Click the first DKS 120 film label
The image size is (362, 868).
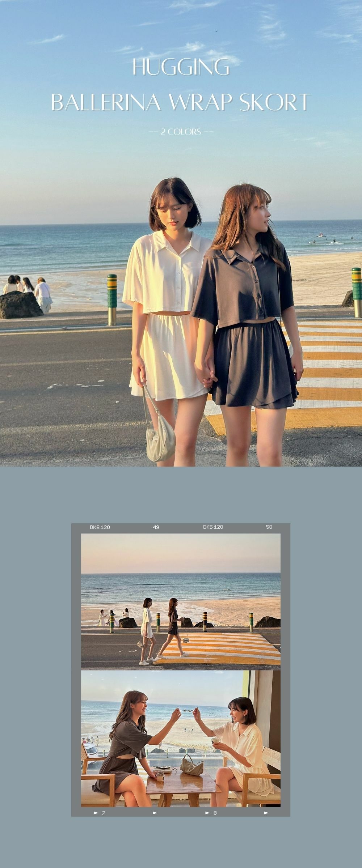[x=100, y=527]
